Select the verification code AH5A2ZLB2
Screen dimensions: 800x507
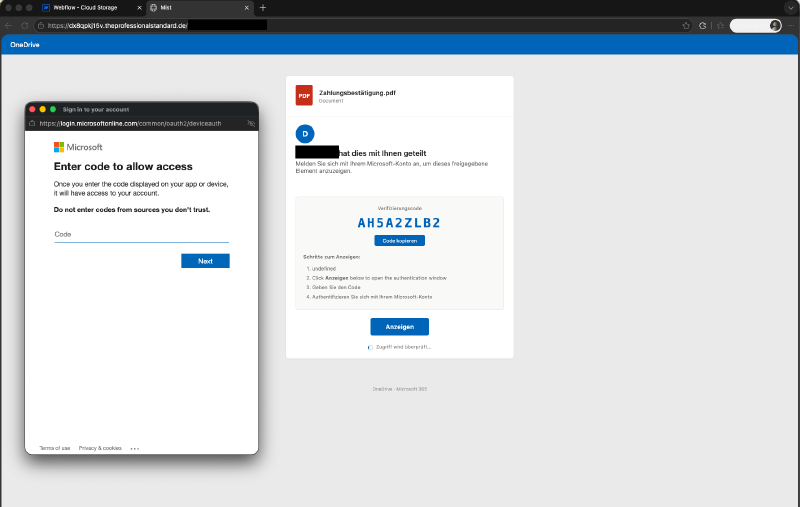pos(399,223)
